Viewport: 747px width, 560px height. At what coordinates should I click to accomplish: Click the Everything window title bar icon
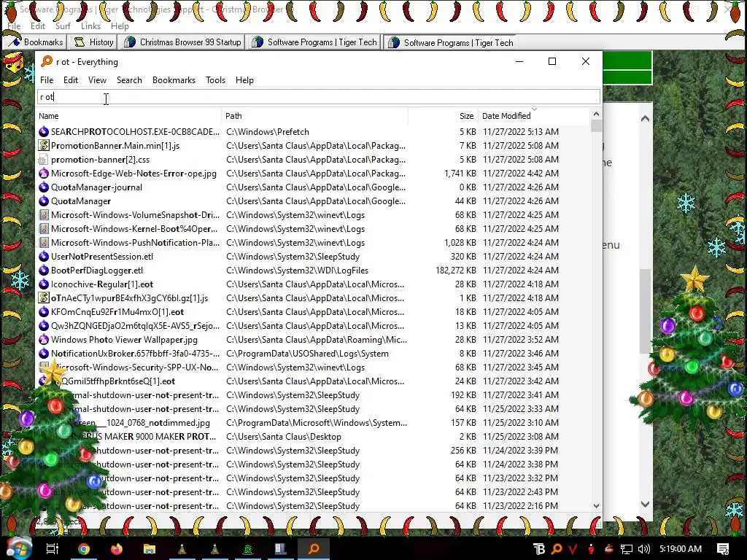(47, 61)
